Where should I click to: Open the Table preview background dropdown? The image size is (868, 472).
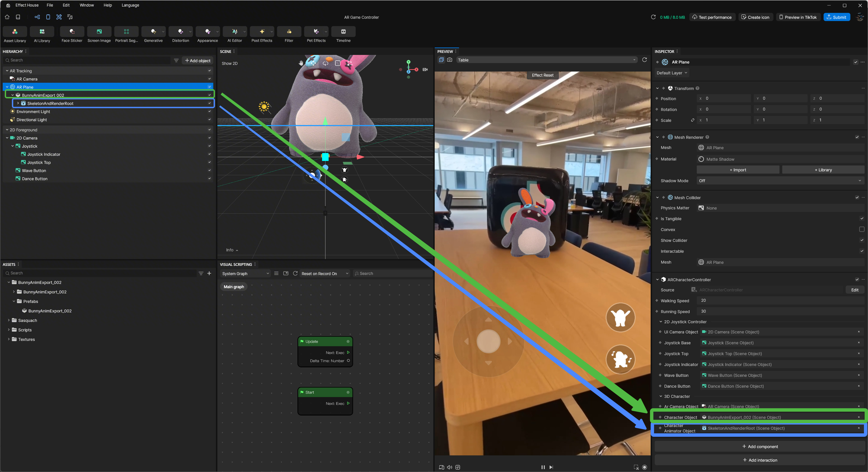(x=546, y=60)
